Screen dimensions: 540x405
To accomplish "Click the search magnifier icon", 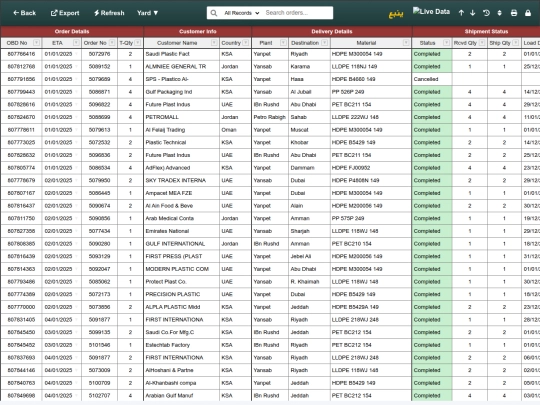I will [214, 13].
